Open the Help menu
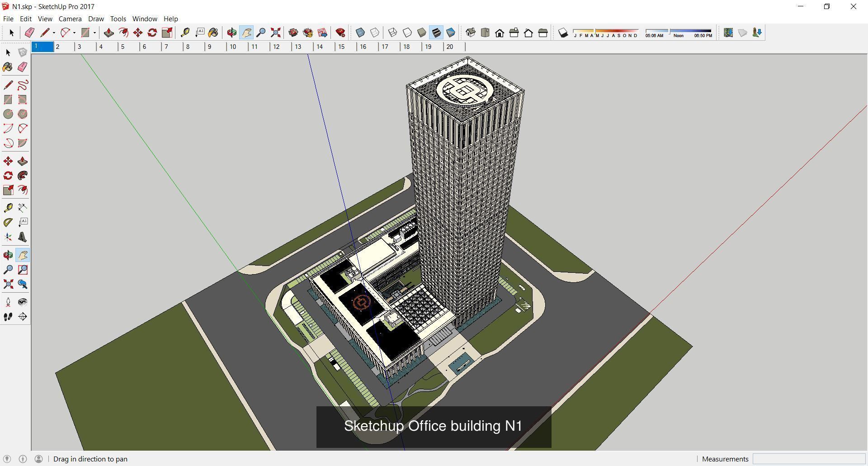This screenshot has width=868, height=466. tap(170, 19)
